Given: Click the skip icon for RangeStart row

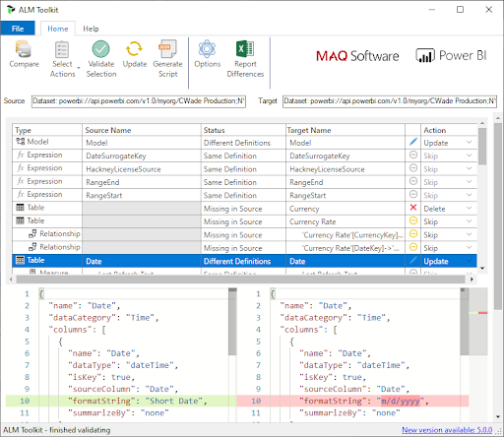Looking at the screenshot, I should (413, 194).
